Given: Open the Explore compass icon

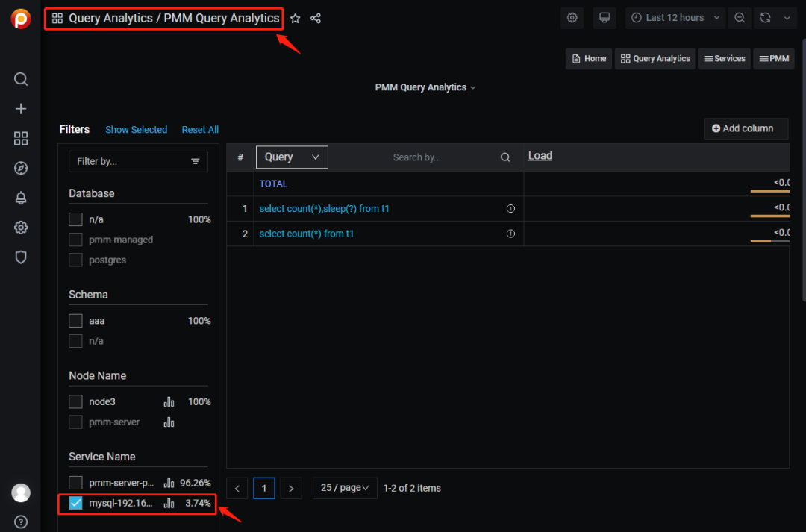Looking at the screenshot, I should coord(21,168).
